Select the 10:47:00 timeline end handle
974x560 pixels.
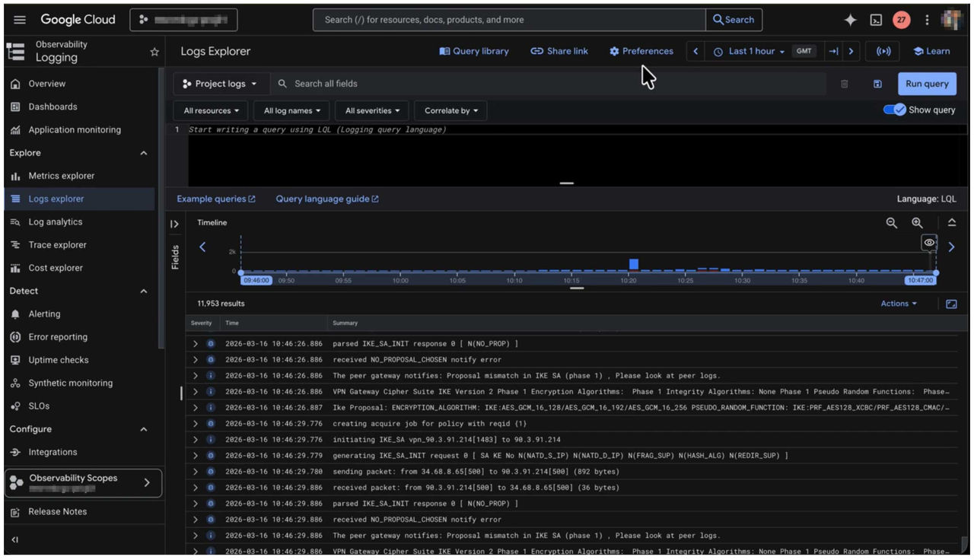pos(921,280)
